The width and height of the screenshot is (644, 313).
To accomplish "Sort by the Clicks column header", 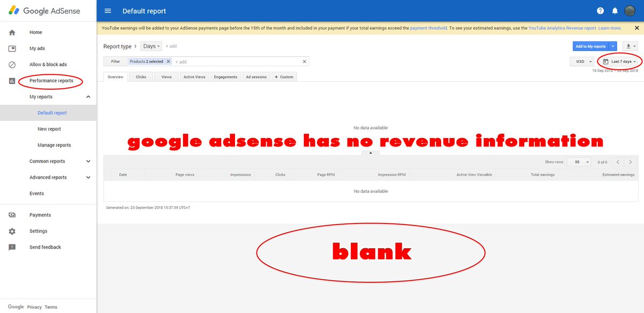I will tap(280, 174).
